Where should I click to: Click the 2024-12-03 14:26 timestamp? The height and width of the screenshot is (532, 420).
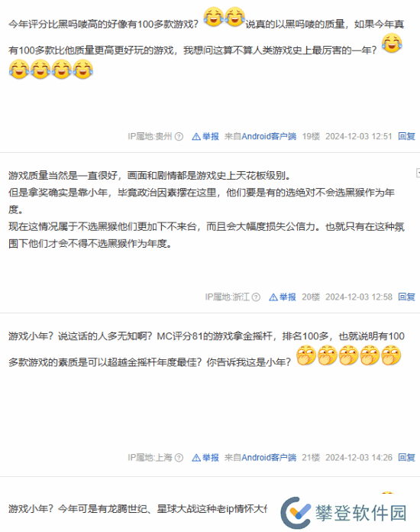click(x=359, y=458)
